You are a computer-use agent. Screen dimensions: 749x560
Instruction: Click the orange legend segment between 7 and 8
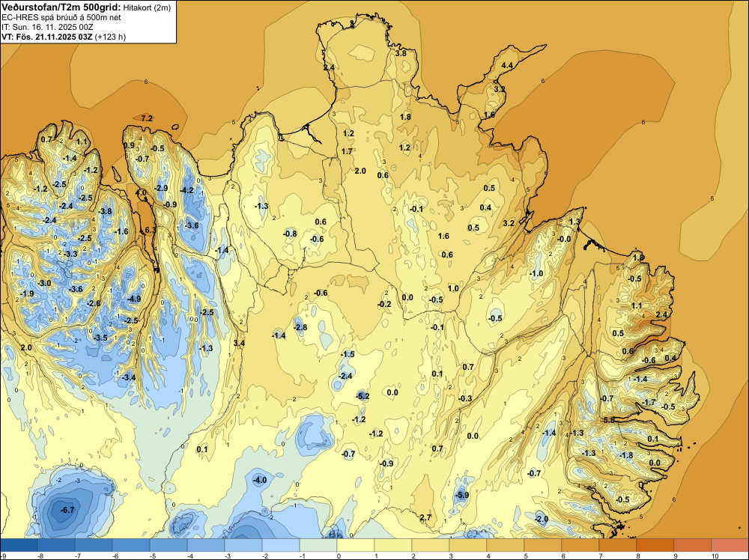618,545
